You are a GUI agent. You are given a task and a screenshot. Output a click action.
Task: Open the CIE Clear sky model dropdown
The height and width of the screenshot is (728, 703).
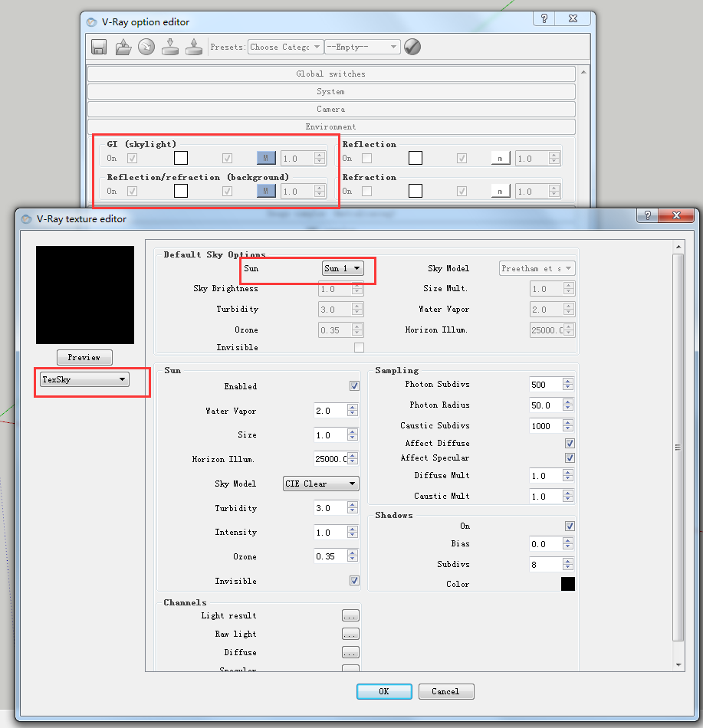click(321, 484)
